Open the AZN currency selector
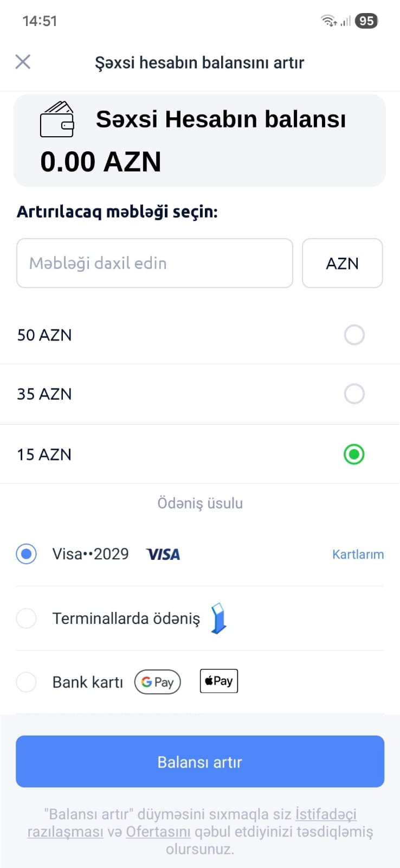 tap(342, 263)
